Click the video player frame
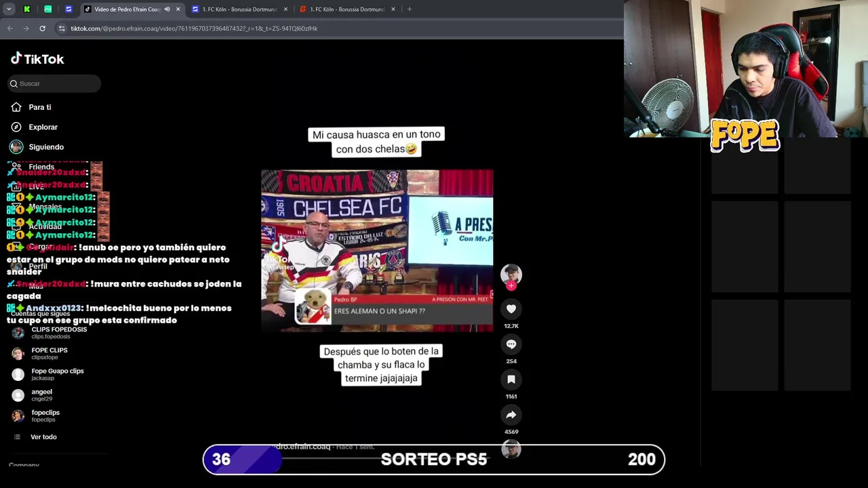This screenshot has width=868, height=488. [x=377, y=251]
